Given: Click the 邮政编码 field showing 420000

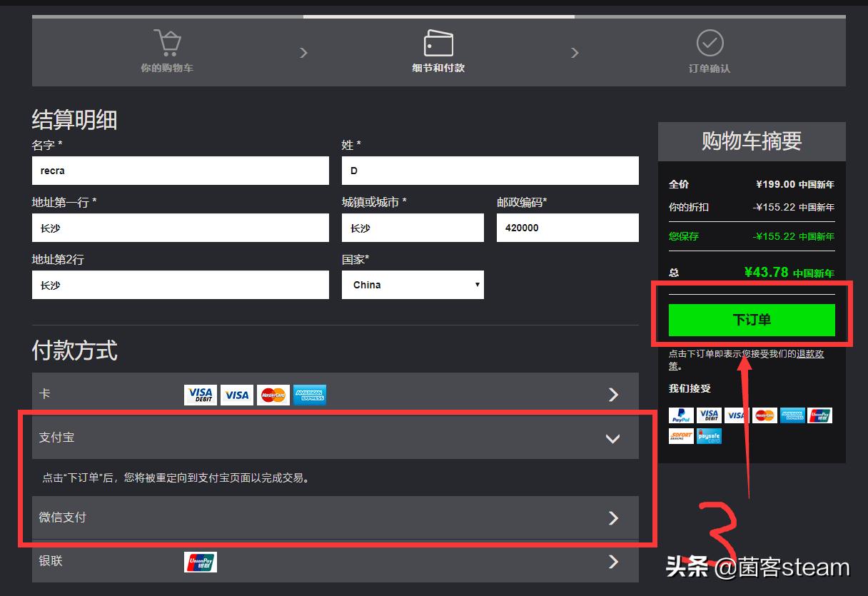Looking at the screenshot, I should click(567, 228).
